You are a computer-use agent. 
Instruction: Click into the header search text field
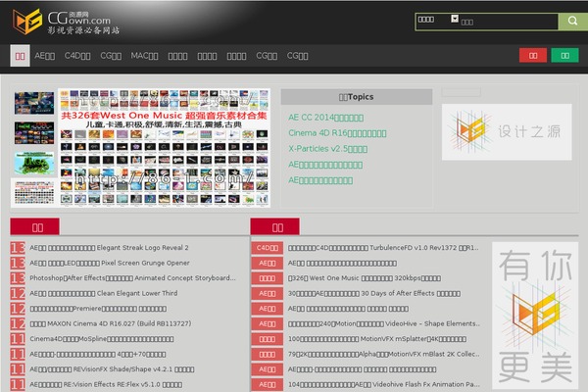pos(508,22)
